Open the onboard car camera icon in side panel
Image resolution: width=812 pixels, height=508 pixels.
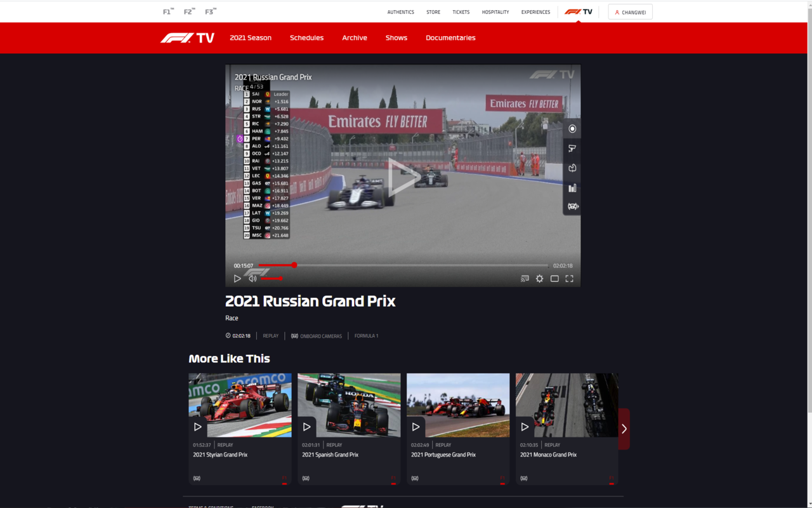572,206
